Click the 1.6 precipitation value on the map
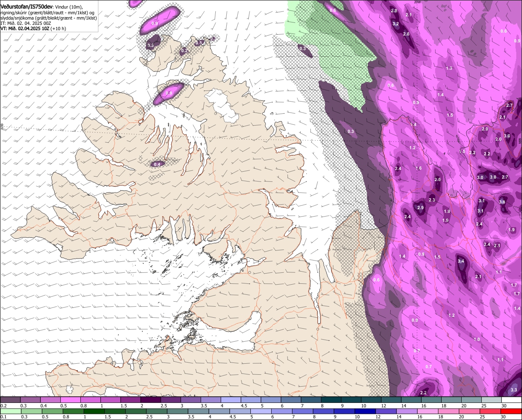Image resolution: width=522 pixels, height=420 pixels. (419, 168)
